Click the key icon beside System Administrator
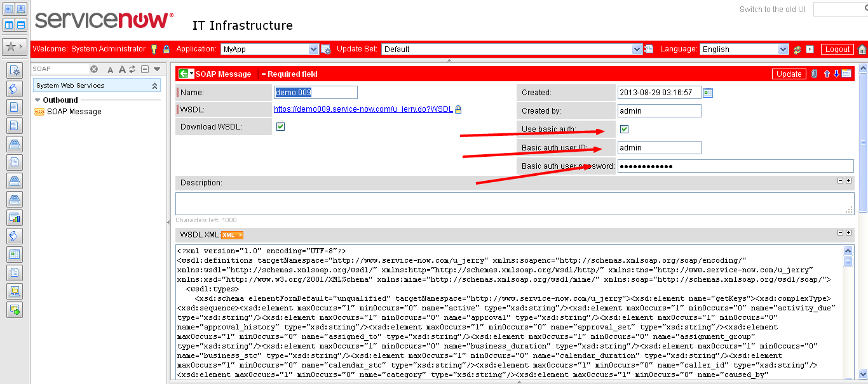This screenshot has height=384, width=868. (x=153, y=49)
